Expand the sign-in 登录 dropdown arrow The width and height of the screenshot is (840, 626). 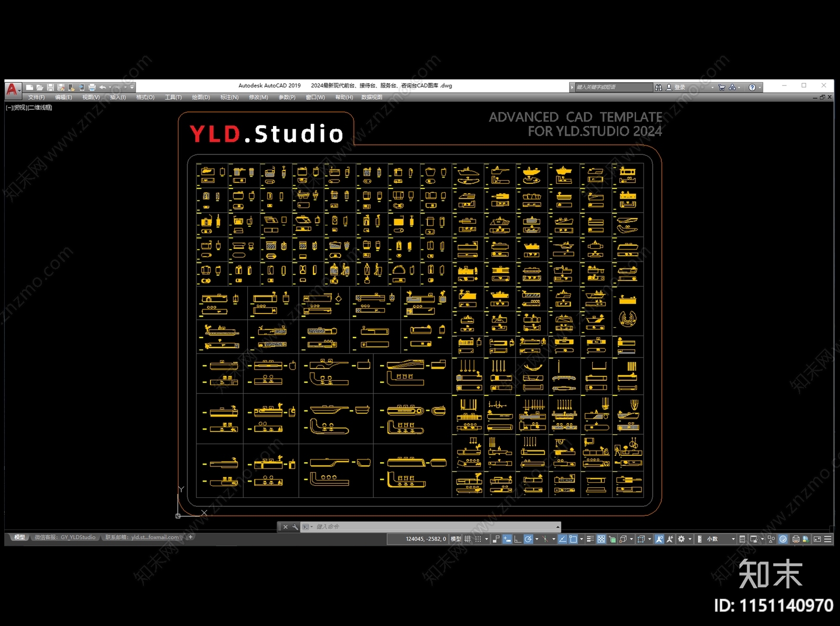(712, 87)
